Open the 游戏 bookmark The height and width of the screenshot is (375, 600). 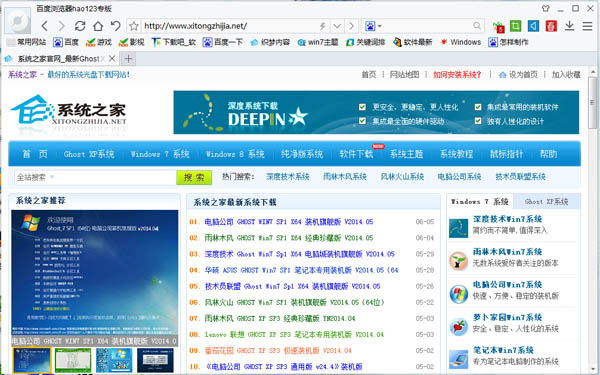click(x=99, y=42)
